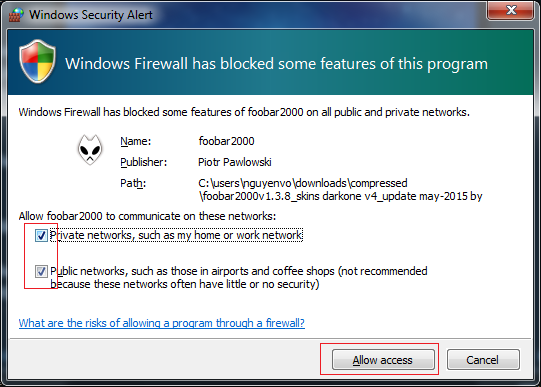Click the Public networks option label text
The height and width of the screenshot is (387, 541).
[239, 278]
